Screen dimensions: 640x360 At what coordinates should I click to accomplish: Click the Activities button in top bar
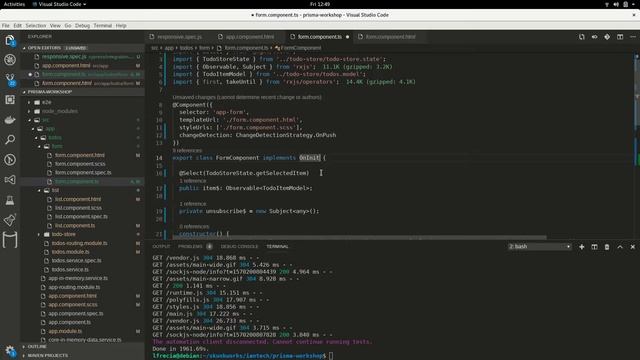14,4
